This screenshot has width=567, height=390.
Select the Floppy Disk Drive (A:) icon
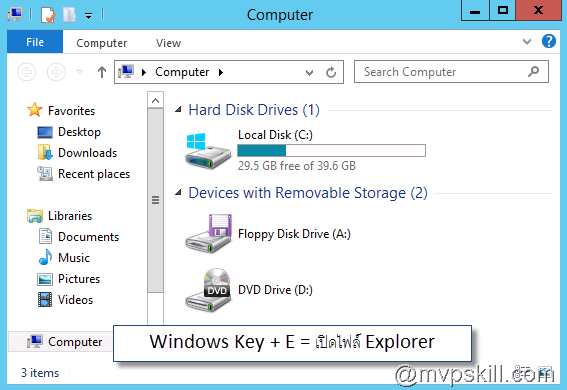tap(208, 233)
